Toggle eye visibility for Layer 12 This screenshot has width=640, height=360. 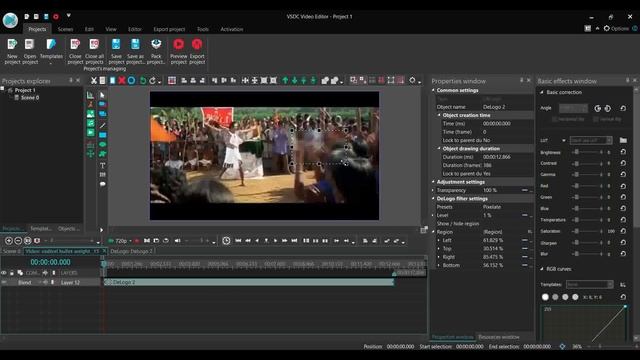tap(4, 282)
